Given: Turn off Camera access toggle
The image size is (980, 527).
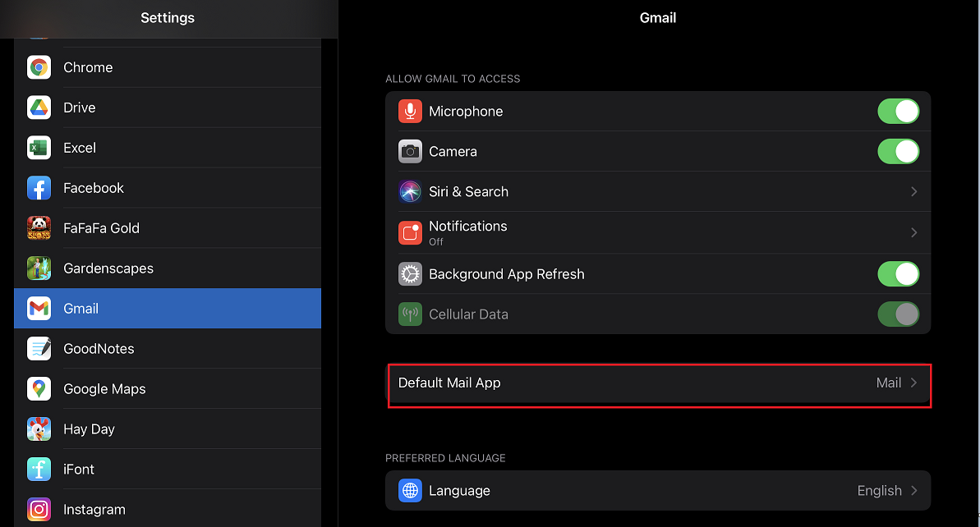Looking at the screenshot, I should tap(898, 151).
